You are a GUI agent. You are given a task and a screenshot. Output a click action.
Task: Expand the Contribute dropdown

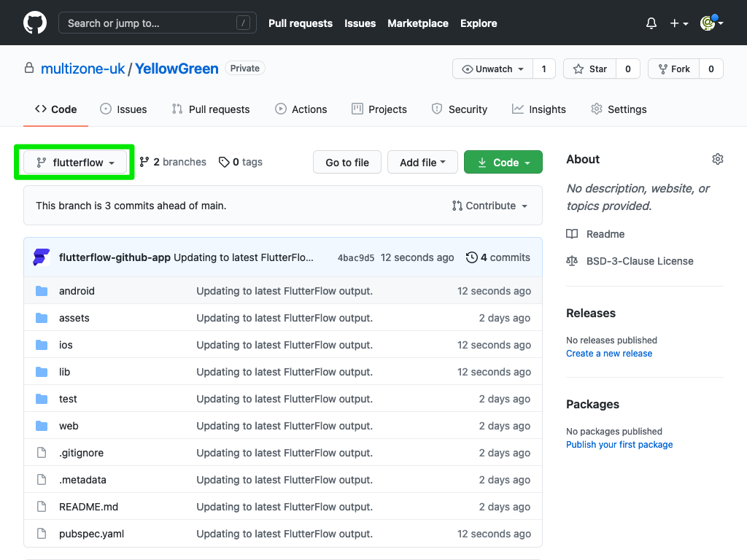coord(489,206)
